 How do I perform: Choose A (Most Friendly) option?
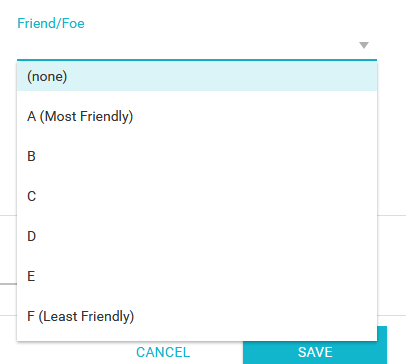197,116
